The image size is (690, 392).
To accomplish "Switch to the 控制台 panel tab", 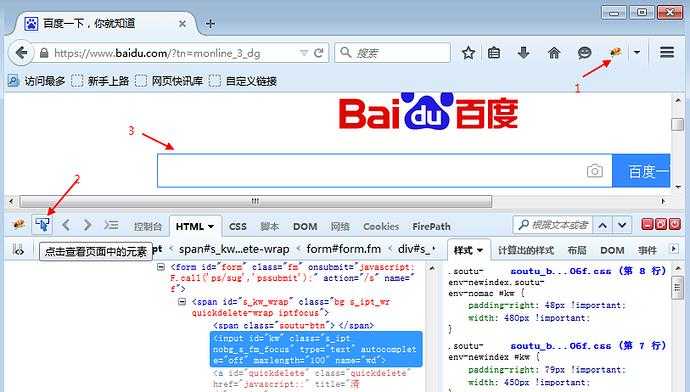I will (x=148, y=227).
